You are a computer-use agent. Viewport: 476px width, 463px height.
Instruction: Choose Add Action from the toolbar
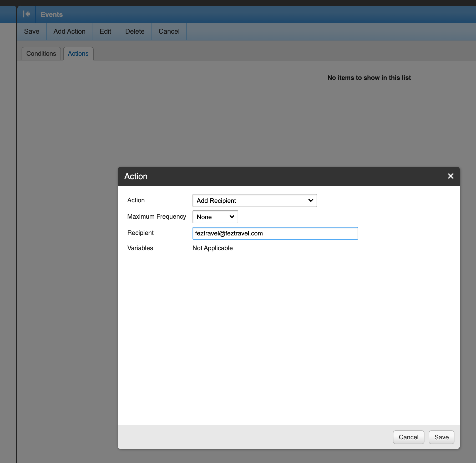(x=69, y=32)
